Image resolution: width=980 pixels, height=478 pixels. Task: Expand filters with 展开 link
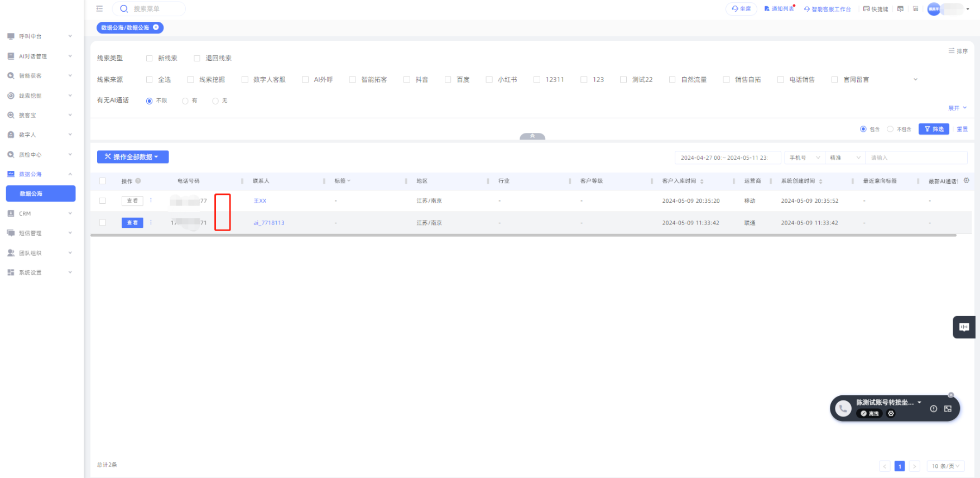pos(957,108)
